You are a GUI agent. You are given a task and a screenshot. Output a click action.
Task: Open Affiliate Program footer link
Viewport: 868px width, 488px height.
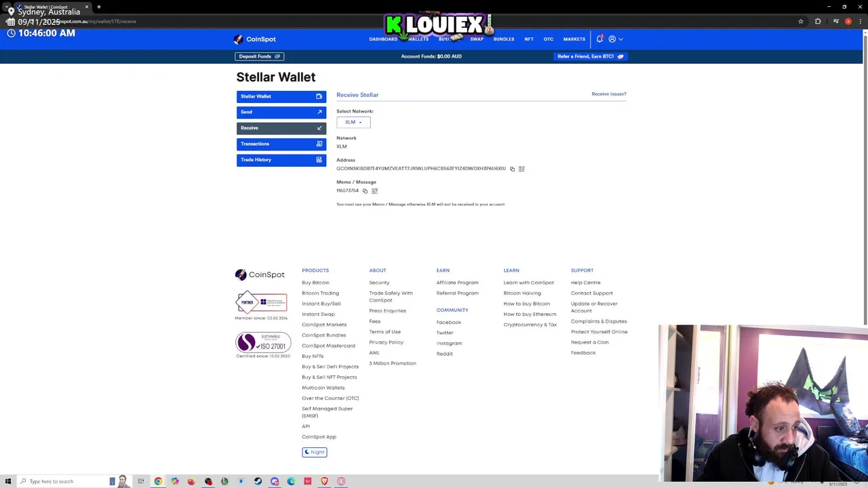457,283
